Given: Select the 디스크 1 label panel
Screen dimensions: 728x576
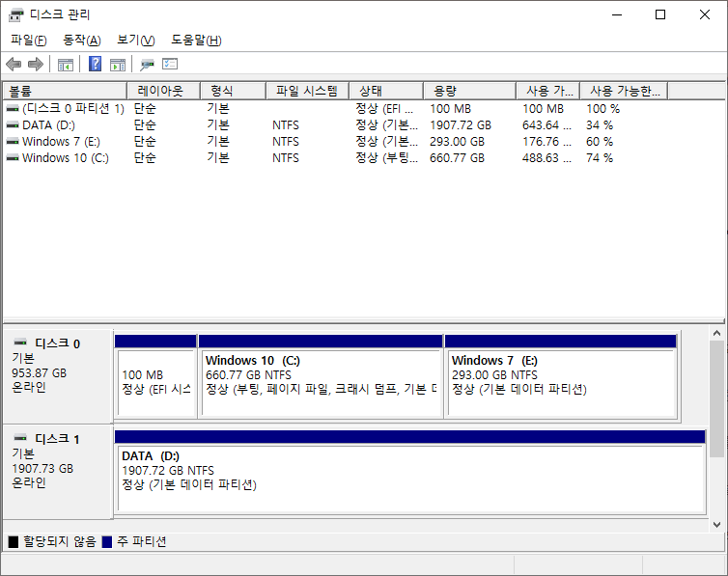Looking at the screenshot, I should (x=58, y=472).
